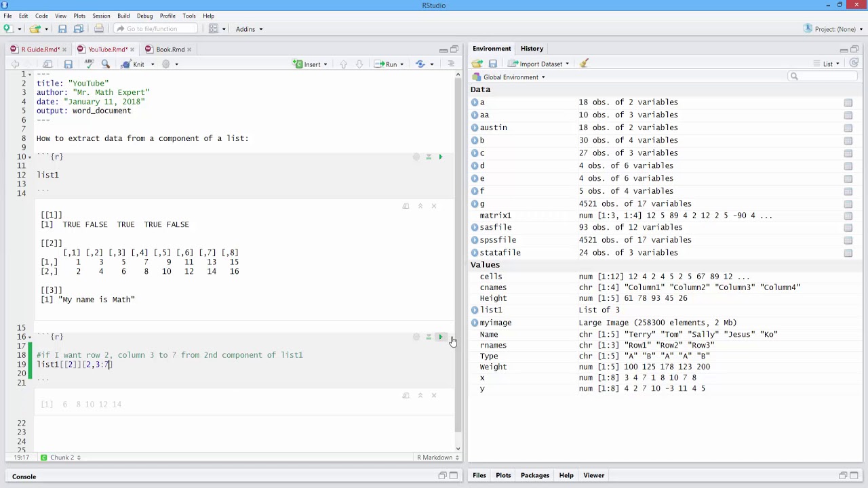Expand the list1 object details
868x488 pixels.
click(475, 310)
